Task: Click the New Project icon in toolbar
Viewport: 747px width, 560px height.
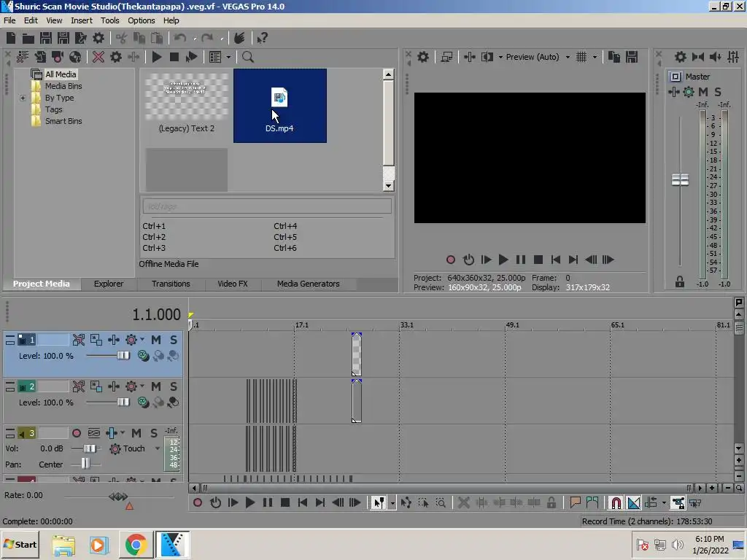Action: pyautogui.click(x=11, y=38)
